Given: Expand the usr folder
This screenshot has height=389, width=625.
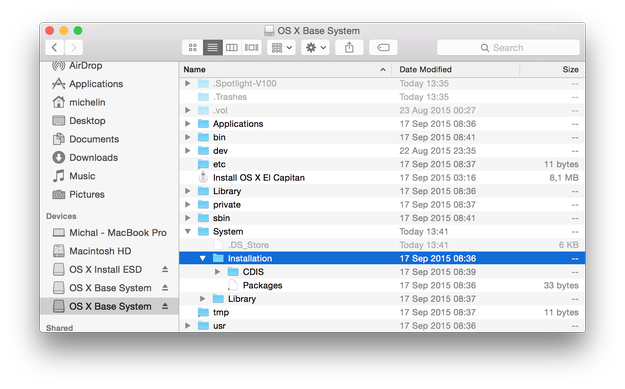Looking at the screenshot, I should 188,326.
